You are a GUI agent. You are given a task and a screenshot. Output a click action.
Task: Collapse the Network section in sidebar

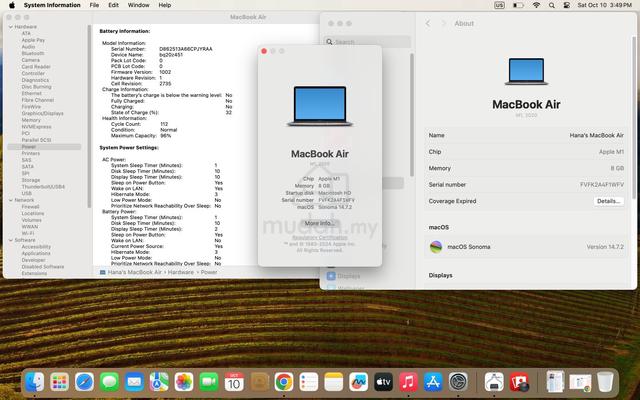point(11,200)
